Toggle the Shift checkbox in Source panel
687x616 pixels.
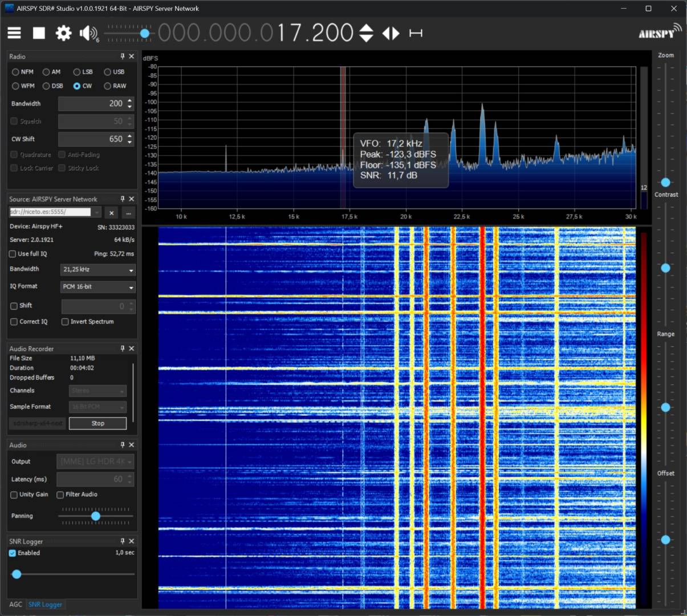click(x=14, y=306)
